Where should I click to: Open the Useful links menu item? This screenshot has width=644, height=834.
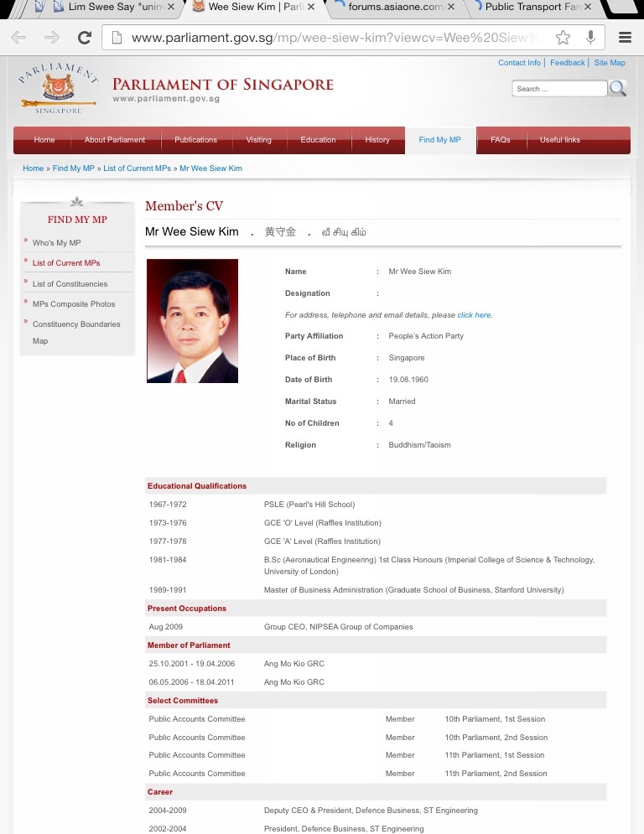(x=560, y=140)
